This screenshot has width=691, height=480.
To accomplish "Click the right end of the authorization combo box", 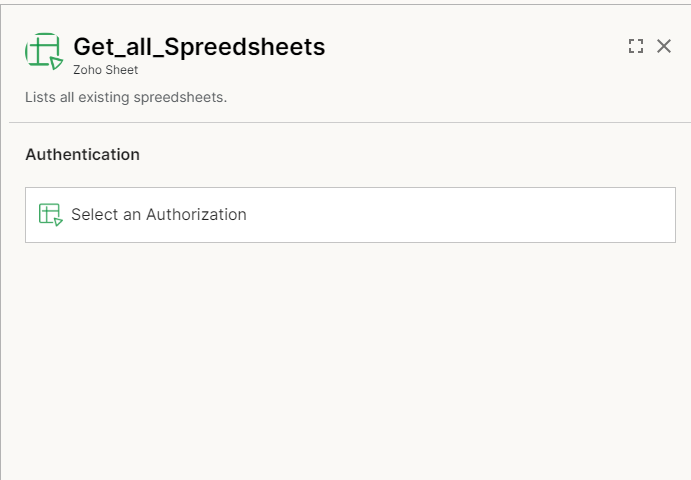I will (x=657, y=215).
